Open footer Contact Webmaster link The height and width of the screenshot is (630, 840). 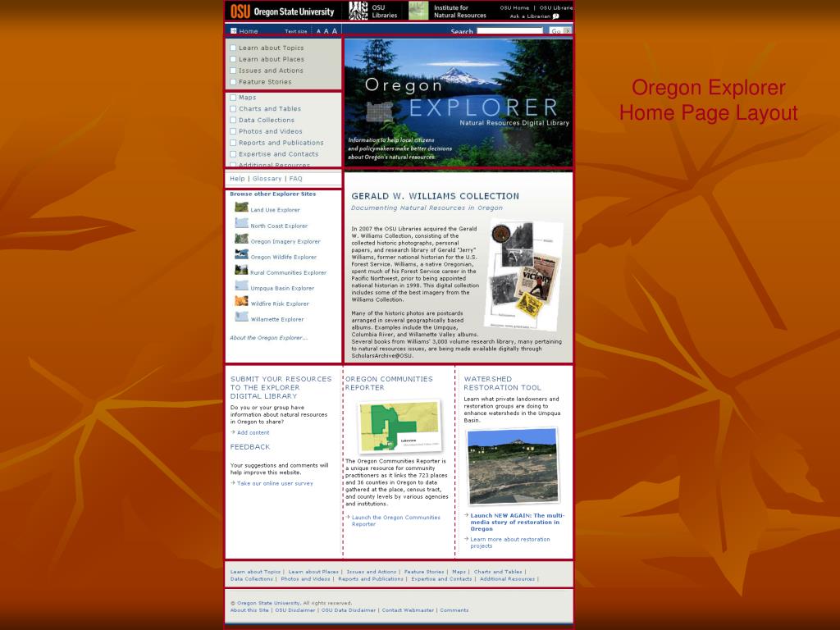tap(408, 610)
